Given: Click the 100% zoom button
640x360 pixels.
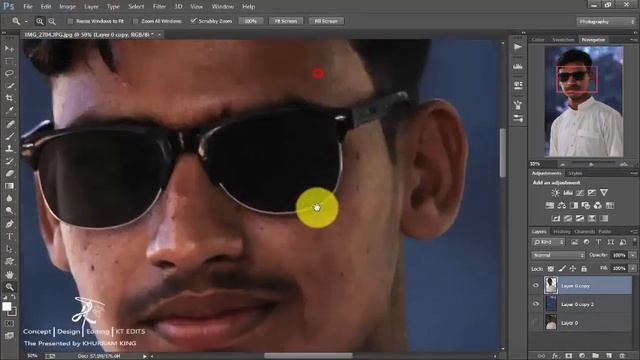Looking at the screenshot, I should 251,21.
